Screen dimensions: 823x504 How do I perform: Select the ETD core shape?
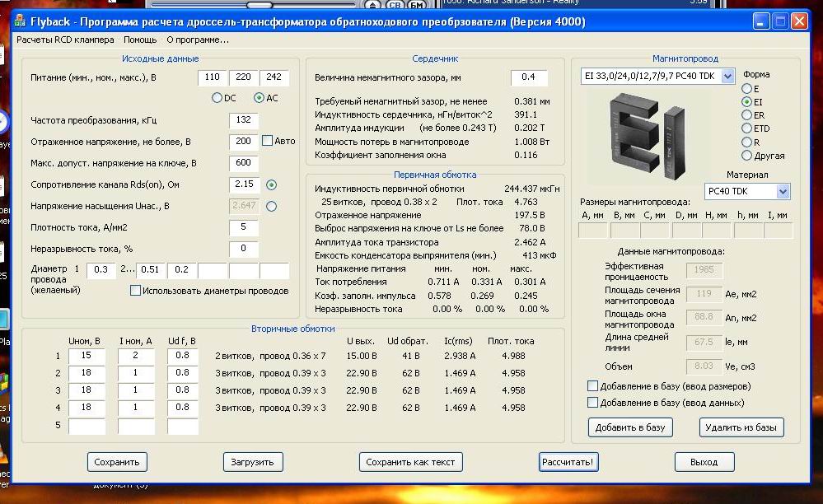pos(747,128)
